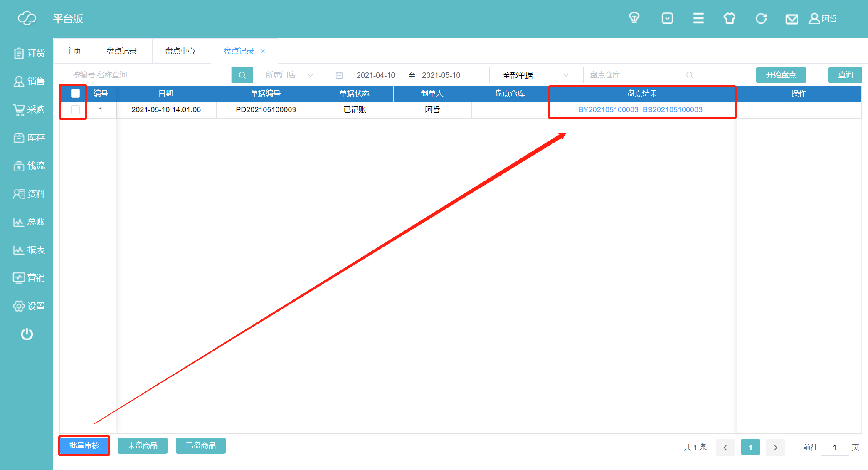Click the refresh icon in top bar
868x470 pixels.
[761, 18]
